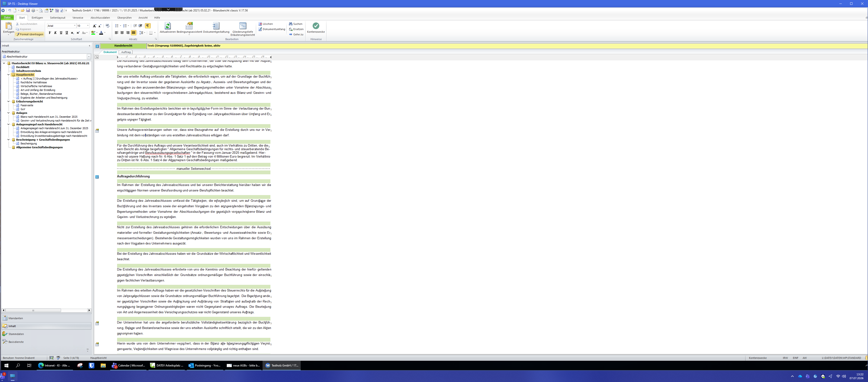The image size is (868, 382).
Task: Decrease paragraph indent
Action: 135,26
